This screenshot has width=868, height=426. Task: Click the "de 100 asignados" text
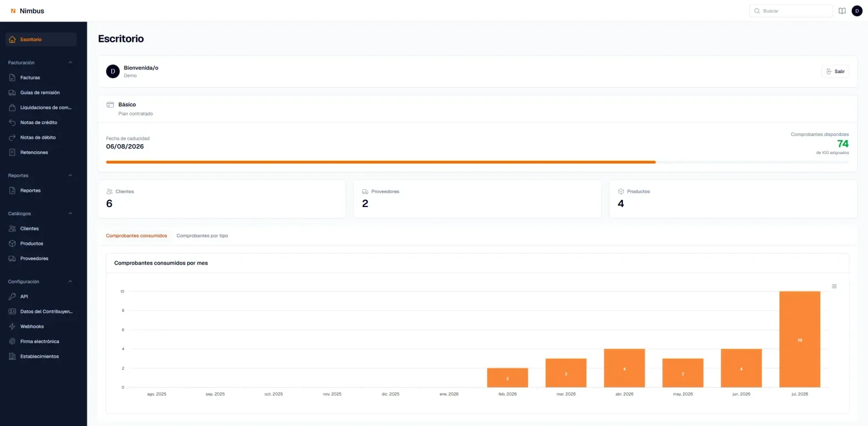point(833,153)
